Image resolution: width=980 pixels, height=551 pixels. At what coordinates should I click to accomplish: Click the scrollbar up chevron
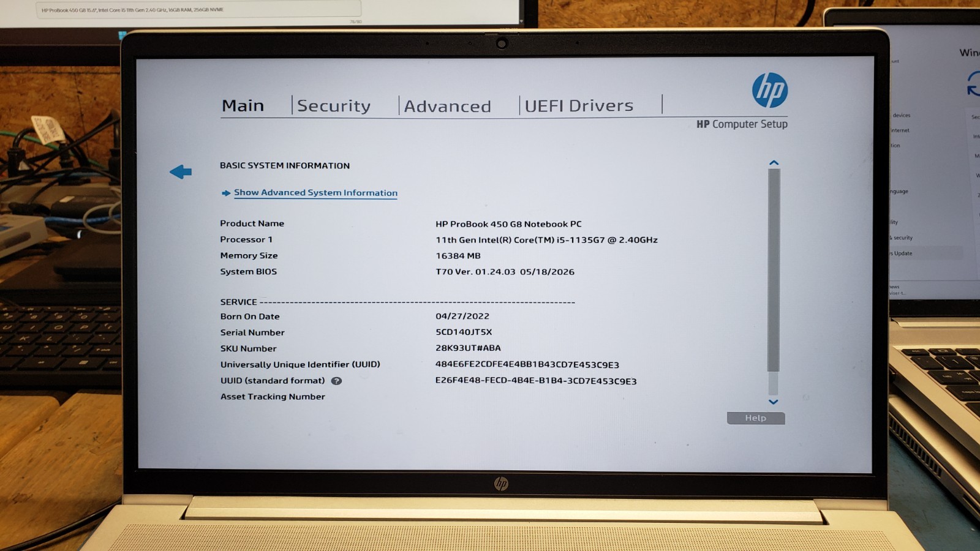pyautogui.click(x=774, y=163)
